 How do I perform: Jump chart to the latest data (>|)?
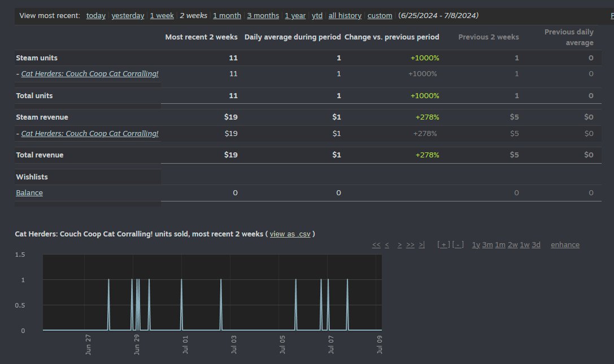[x=421, y=244]
